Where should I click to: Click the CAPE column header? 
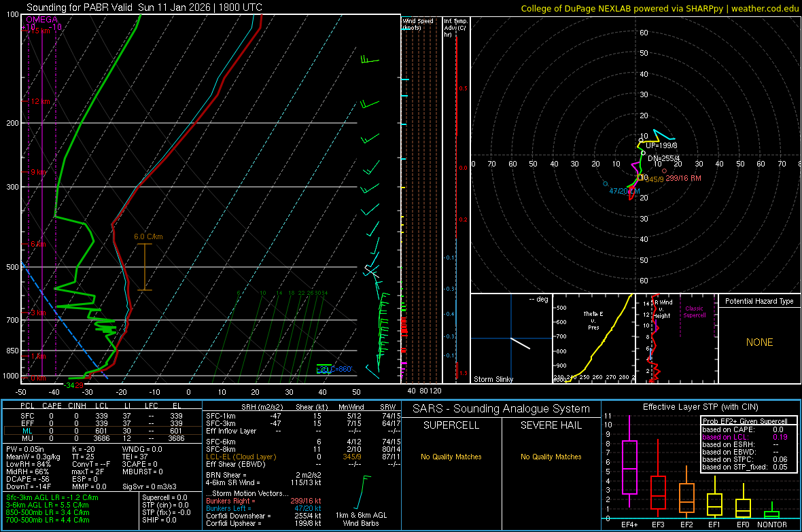pos(52,406)
